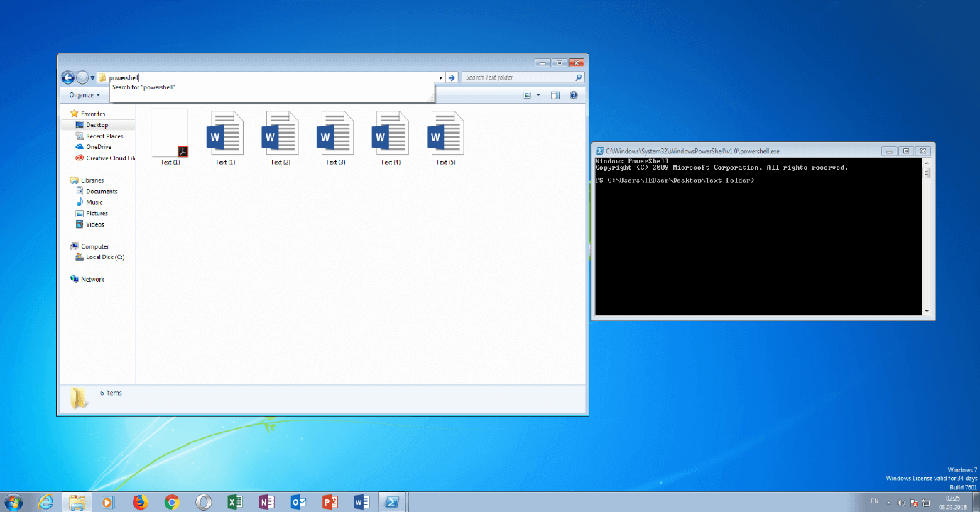Click the Go arrow beside address bar
Screen dimensions: 980x512
[452, 77]
